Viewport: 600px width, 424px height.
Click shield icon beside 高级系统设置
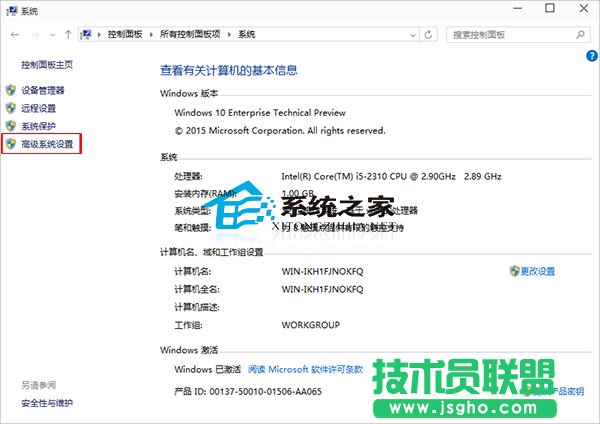[11, 144]
